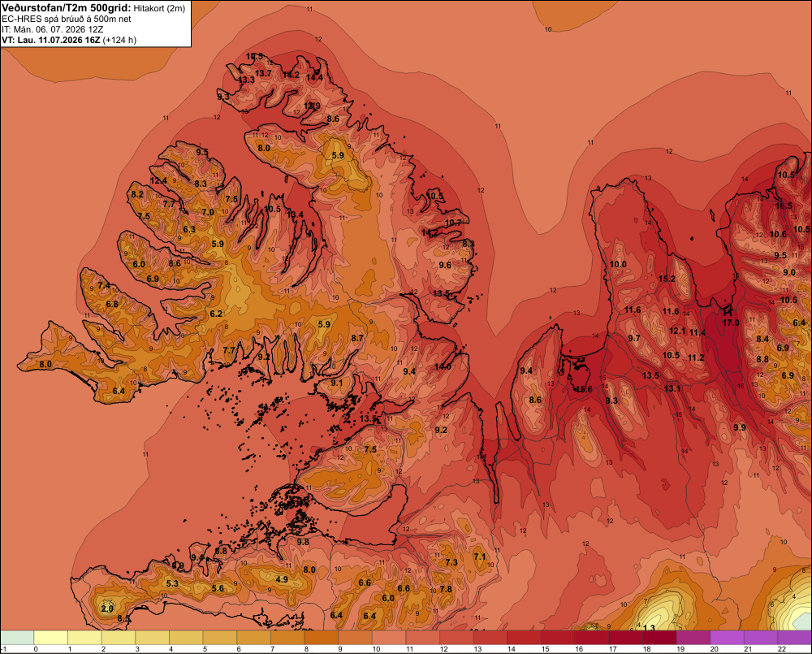Click the 8.2 temperature value
This screenshot has height=654, width=812.
click(137, 194)
